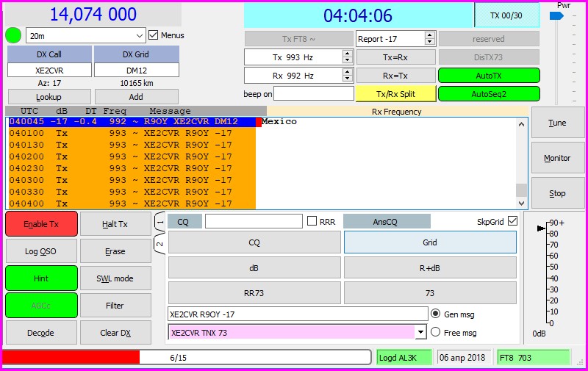The image size is (588, 371).
Task: Click the Tune button
Action: click(557, 123)
